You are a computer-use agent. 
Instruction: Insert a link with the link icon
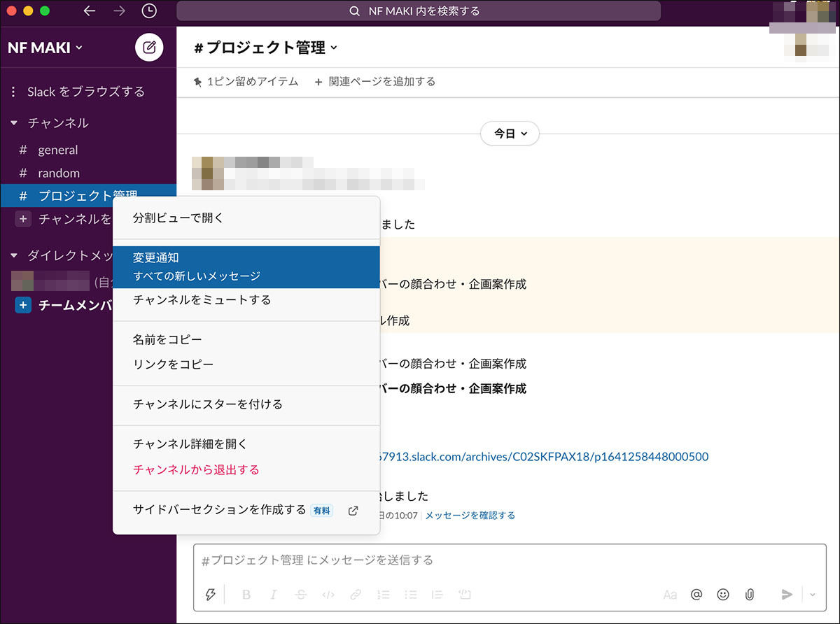click(x=356, y=595)
